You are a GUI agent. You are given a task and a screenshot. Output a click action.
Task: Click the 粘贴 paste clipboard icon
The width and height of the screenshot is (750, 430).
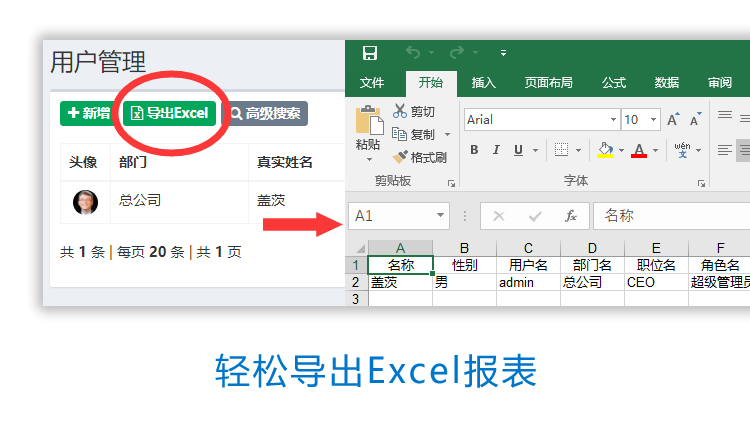point(369,120)
